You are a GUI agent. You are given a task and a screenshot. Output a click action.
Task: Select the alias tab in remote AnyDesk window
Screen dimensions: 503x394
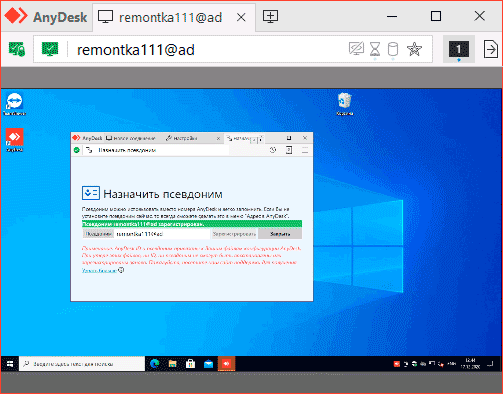pyautogui.click(x=238, y=138)
